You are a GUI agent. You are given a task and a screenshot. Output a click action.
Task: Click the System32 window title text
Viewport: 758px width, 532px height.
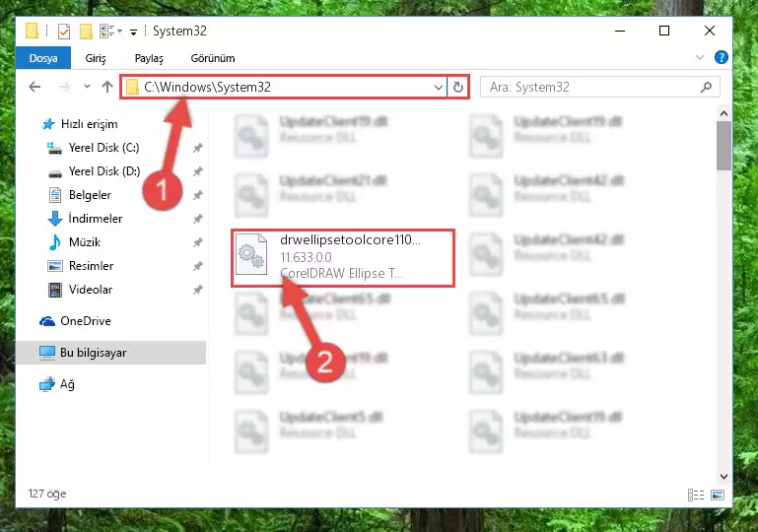point(179,31)
